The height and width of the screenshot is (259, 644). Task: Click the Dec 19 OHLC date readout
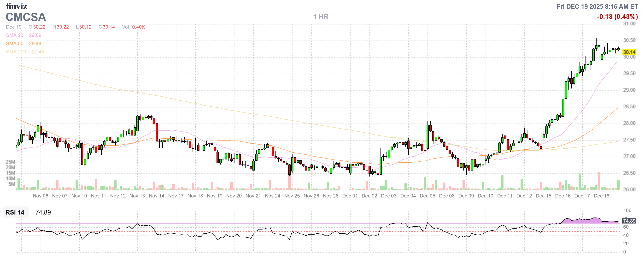tap(14, 27)
